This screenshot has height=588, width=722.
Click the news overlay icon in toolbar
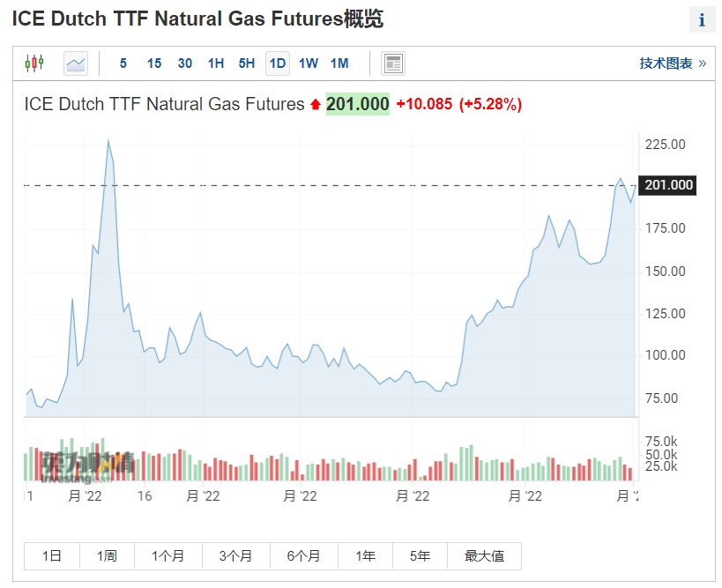pyautogui.click(x=393, y=63)
